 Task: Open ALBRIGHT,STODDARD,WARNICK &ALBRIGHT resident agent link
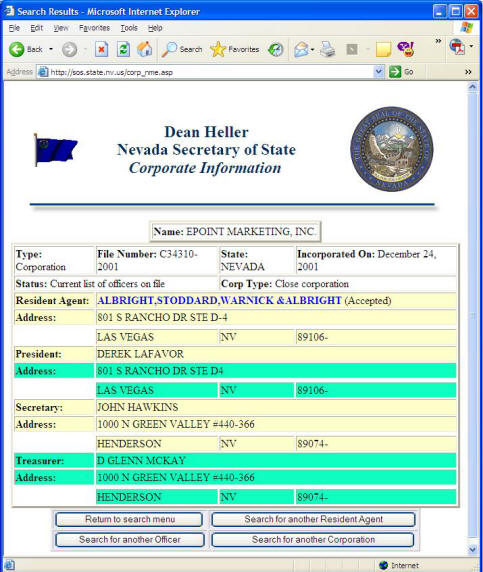click(219, 300)
